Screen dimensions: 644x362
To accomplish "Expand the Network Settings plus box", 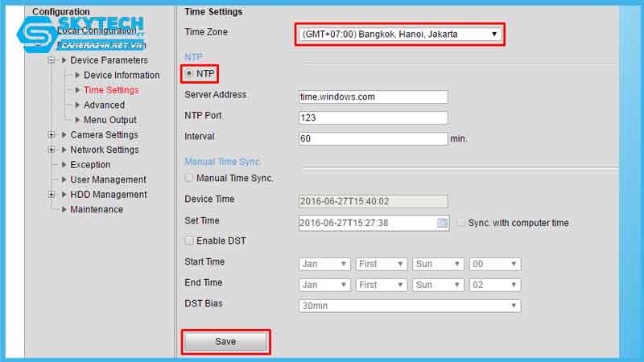I will click(52, 150).
